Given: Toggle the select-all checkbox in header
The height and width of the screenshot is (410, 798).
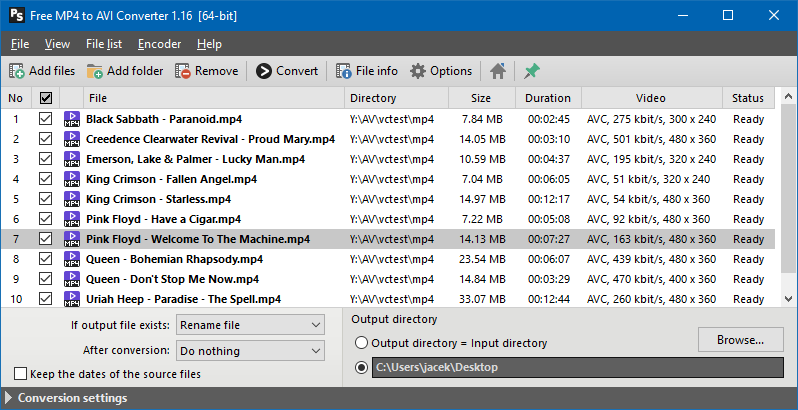Looking at the screenshot, I should pos(46,98).
